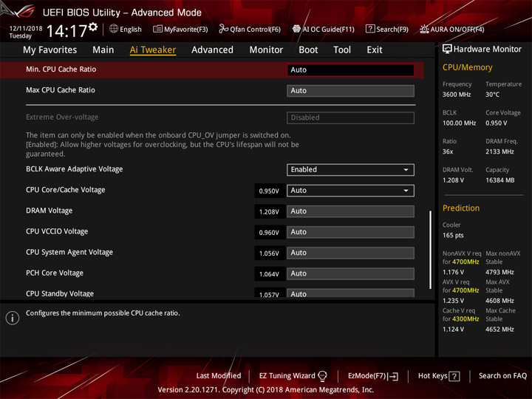The image size is (532, 399).
Task: Click the 1.208V current value box
Action: [x=270, y=212]
